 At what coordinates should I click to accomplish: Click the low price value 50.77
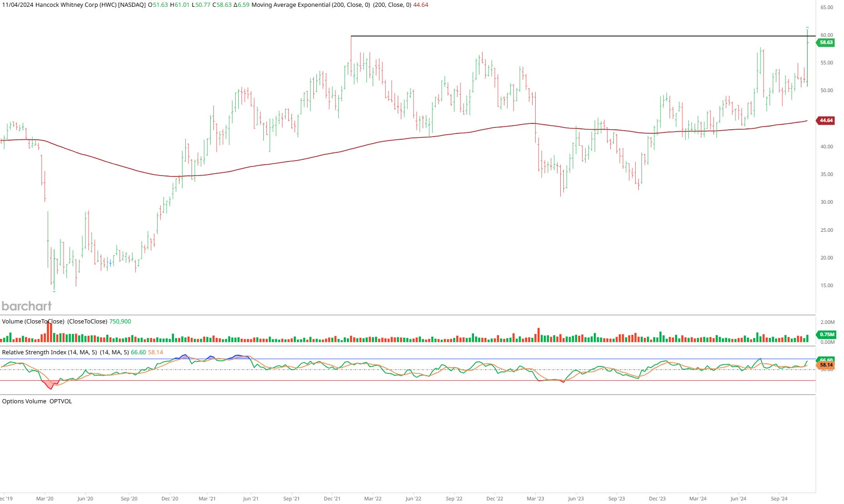coord(202,5)
